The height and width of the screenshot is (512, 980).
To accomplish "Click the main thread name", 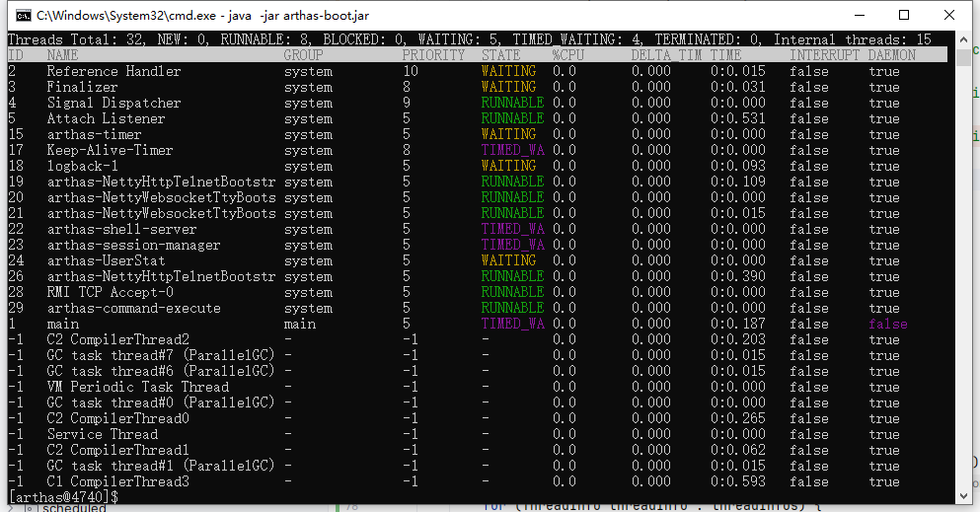I will pyautogui.click(x=63, y=324).
